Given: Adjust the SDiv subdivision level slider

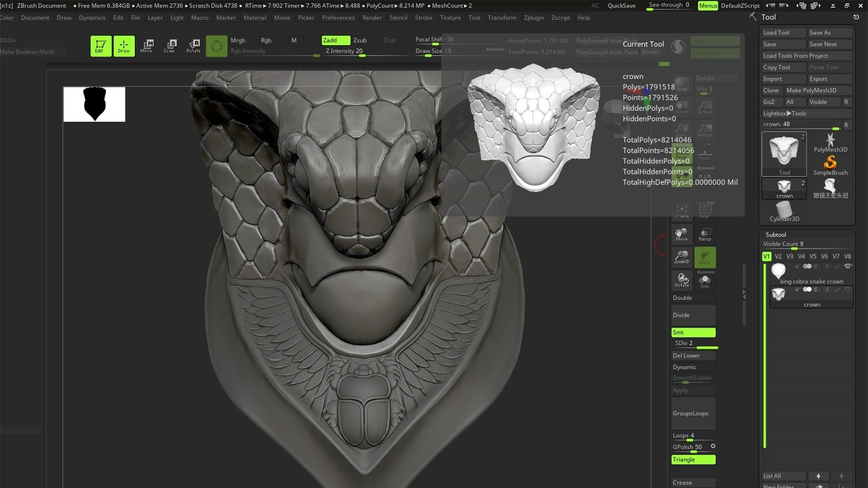Looking at the screenshot, I should pyautogui.click(x=695, y=344).
